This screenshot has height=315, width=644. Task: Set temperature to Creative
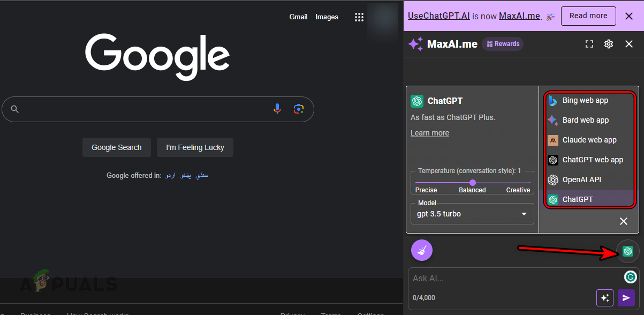[518, 190]
